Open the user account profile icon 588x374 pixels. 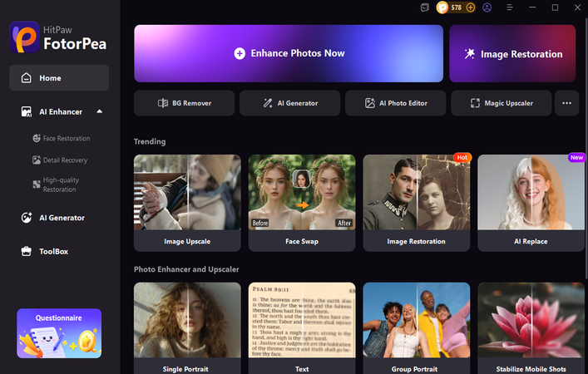[x=487, y=7]
